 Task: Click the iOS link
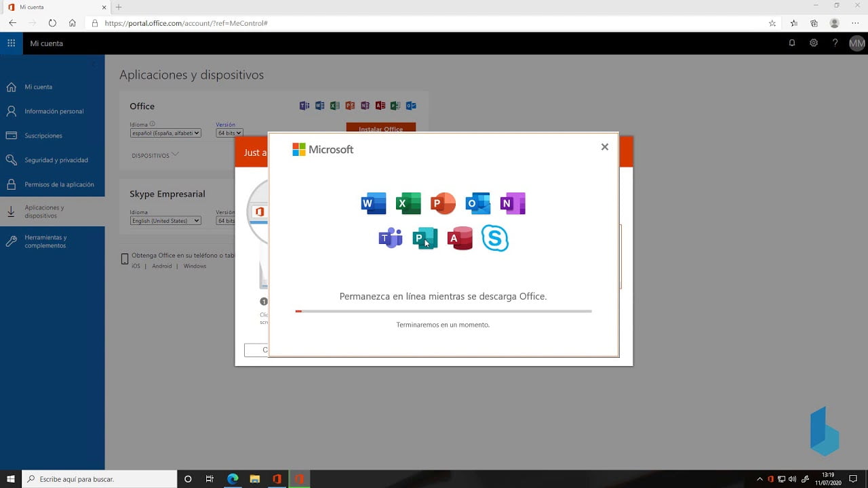point(136,266)
